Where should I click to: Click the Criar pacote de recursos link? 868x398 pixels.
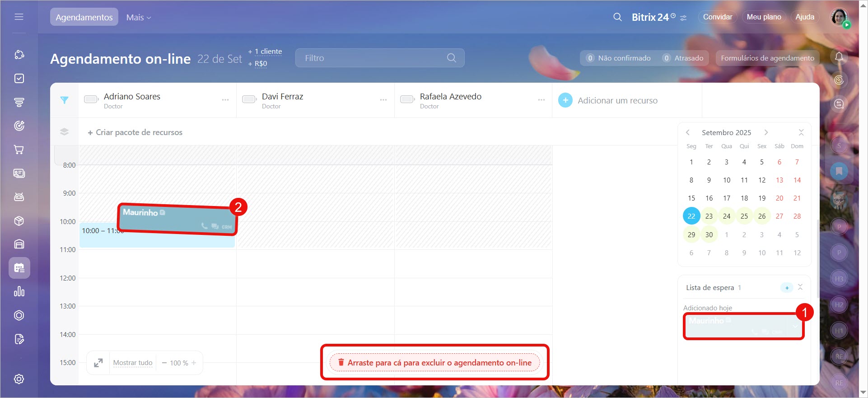coord(135,132)
